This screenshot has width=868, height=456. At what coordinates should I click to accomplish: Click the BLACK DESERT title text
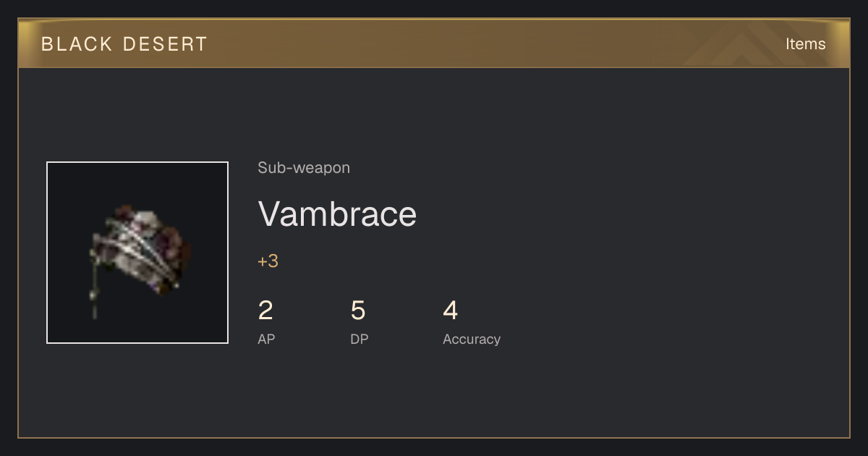pyautogui.click(x=124, y=44)
